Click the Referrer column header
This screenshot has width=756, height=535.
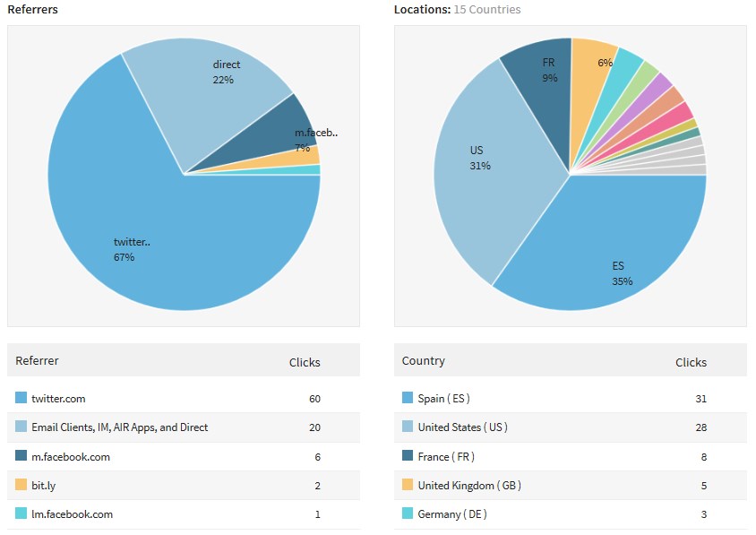[38, 361]
